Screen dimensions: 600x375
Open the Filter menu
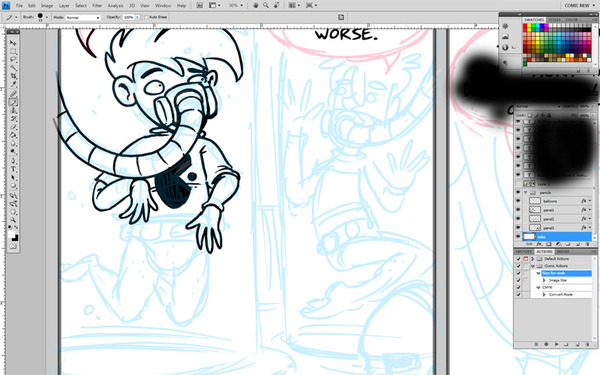tap(97, 6)
